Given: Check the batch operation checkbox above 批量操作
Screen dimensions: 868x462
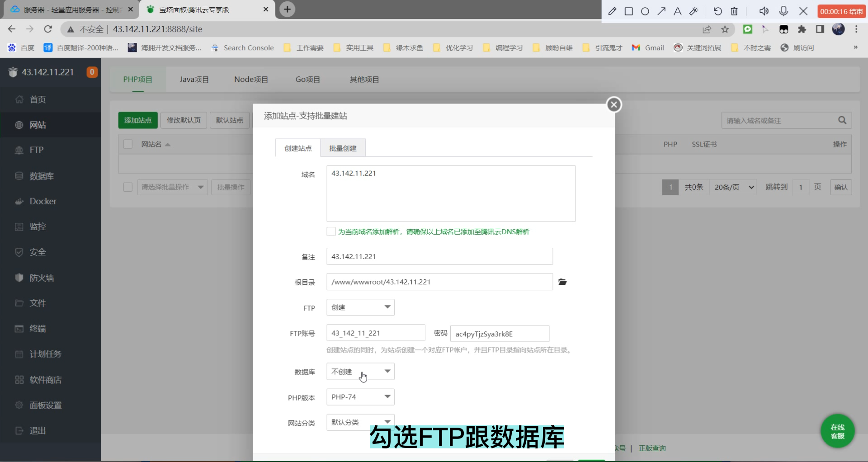Looking at the screenshot, I should (x=128, y=187).
